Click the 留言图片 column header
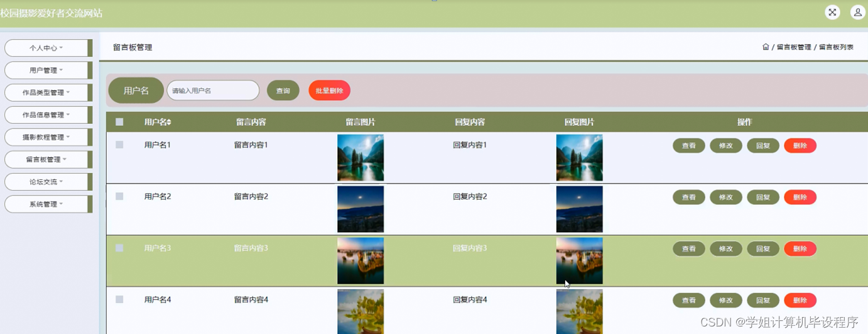This screenshot has height=334, width=868. tap(361, 122)
